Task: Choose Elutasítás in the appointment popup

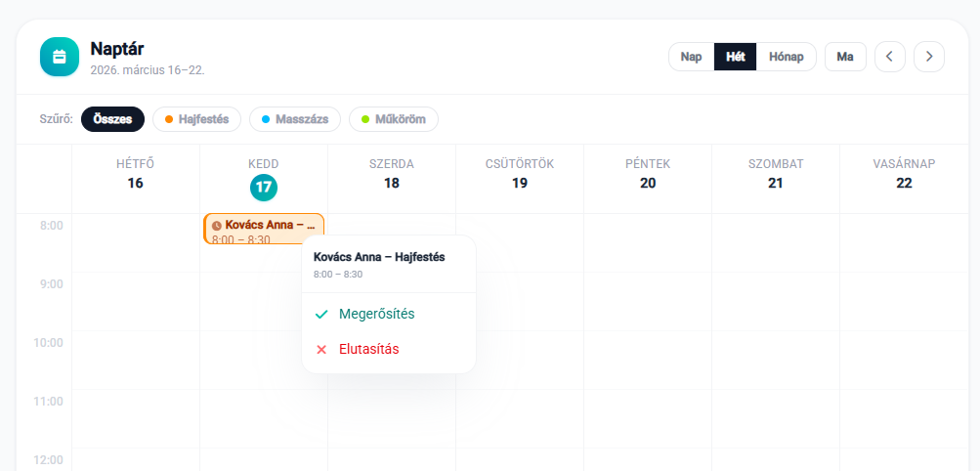Action: pos(368,350)
